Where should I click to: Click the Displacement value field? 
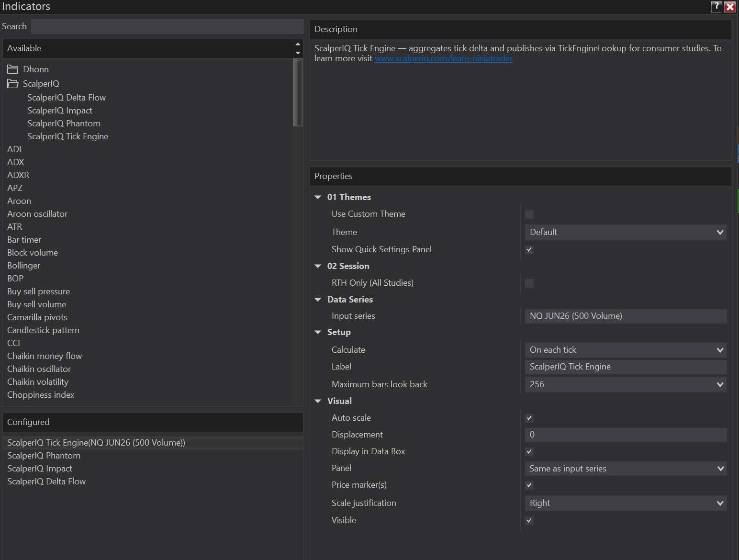(626, 435)
